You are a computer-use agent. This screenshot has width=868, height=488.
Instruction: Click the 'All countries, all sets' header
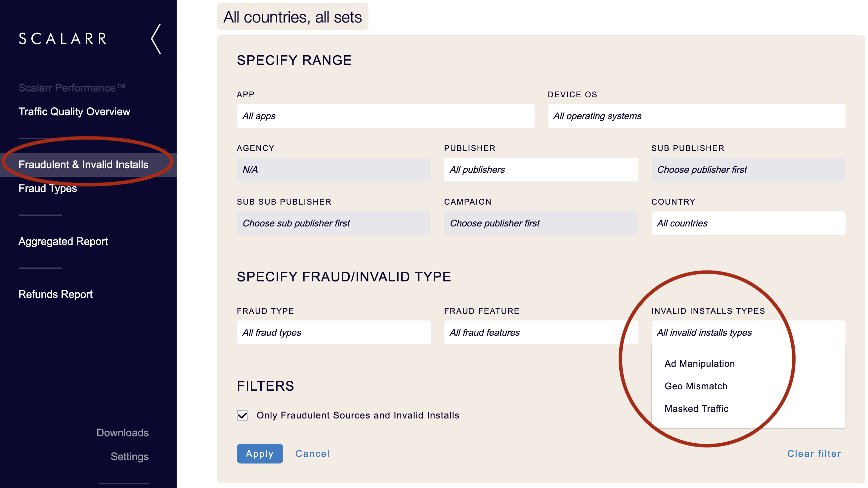coord(292,17)
